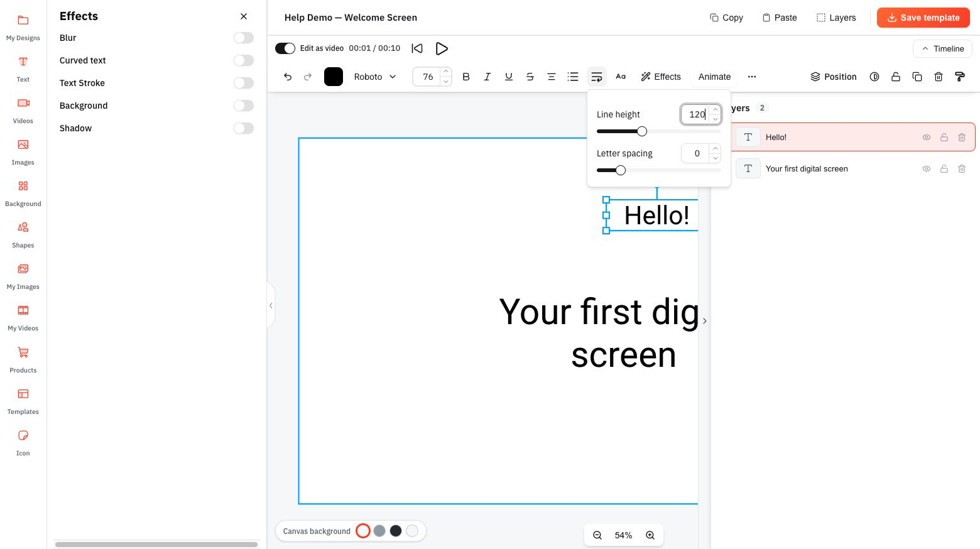The width and height of the screenshot is (980, 549).
Task: Turn off Edit as video switch
Action: (x=285, y=48)
